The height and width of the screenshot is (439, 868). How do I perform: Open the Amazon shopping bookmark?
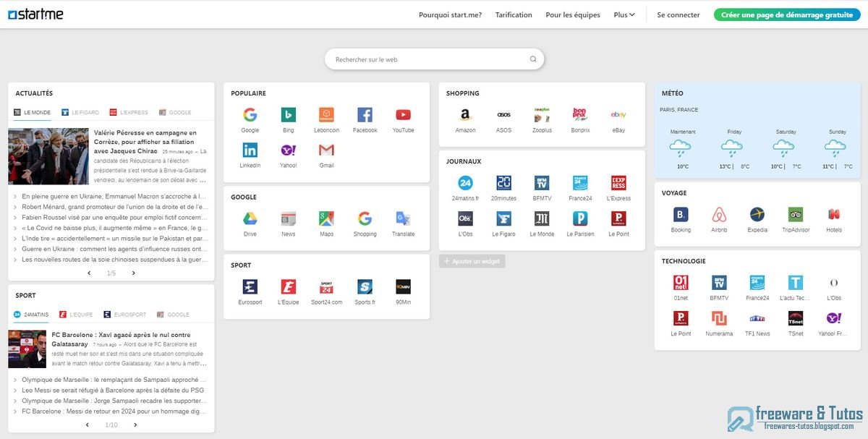[465, 115]
